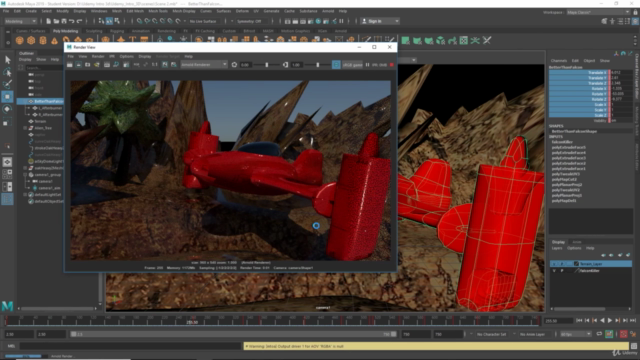
Task: Add polygon Type text from shelf
Action: pyautogui.click(x=132, y=40)
